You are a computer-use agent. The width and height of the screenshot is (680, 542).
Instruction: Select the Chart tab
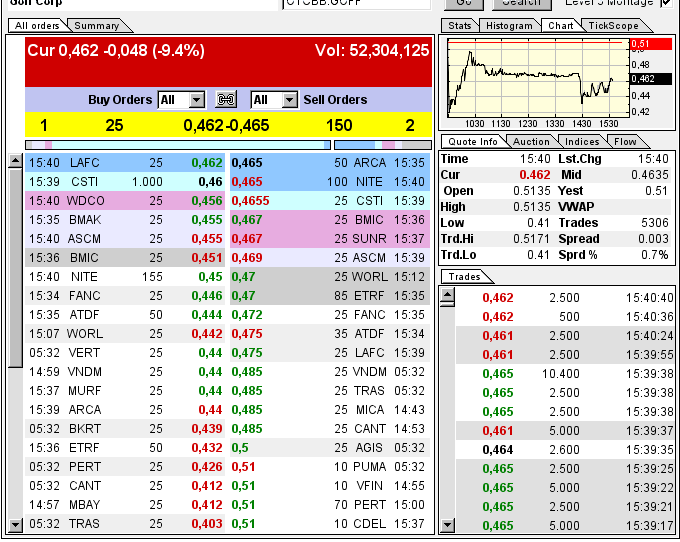[561, 26]
